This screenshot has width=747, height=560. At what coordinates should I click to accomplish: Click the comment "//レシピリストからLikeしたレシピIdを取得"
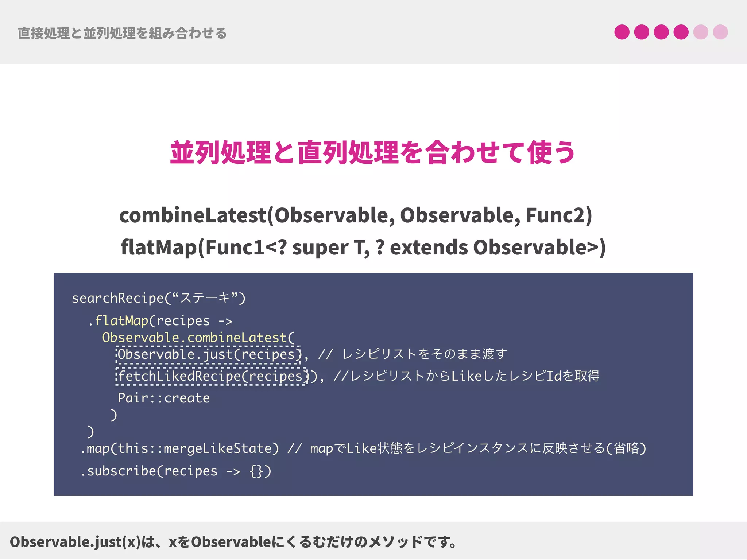467,376
